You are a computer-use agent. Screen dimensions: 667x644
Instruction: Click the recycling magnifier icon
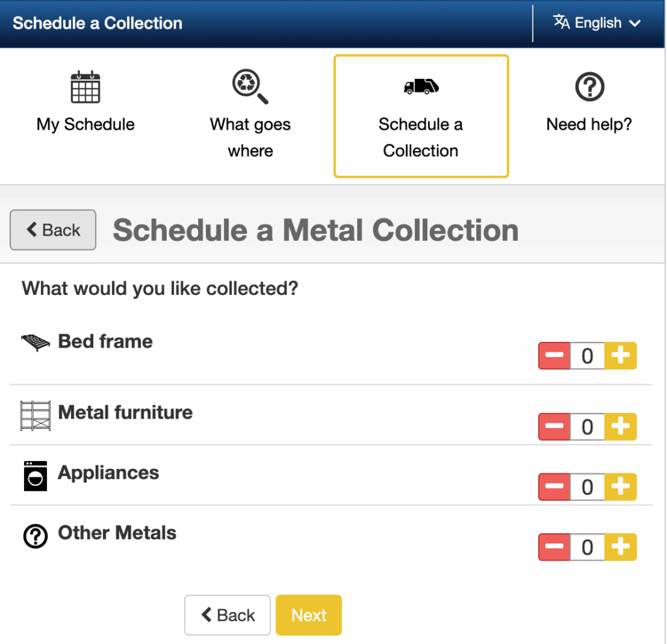click(x=250, y=87)
